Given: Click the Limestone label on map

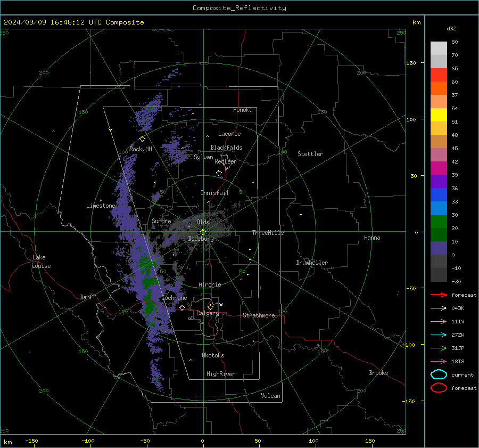Looking at the screenshot, I should click(101, 206).
